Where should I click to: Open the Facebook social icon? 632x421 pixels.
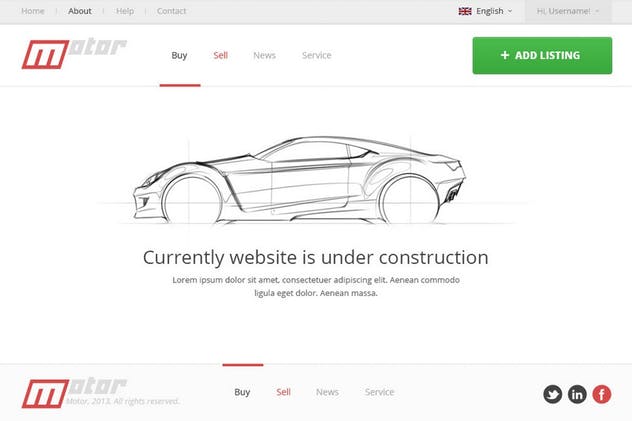602,394
